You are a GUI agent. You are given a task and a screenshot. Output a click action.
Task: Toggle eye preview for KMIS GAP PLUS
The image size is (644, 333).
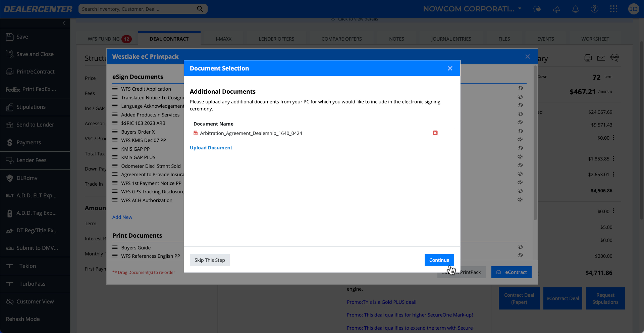coord(520,157)
